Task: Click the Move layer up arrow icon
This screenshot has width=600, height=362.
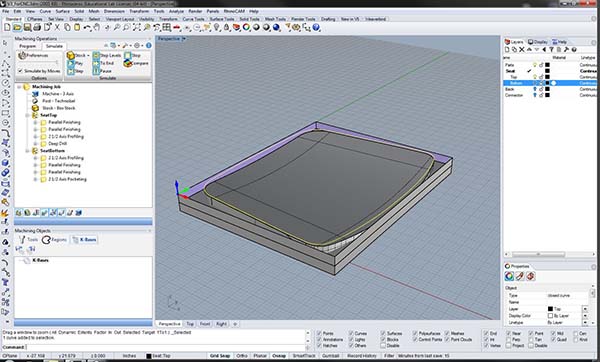Action: click(x=529, y=50)
